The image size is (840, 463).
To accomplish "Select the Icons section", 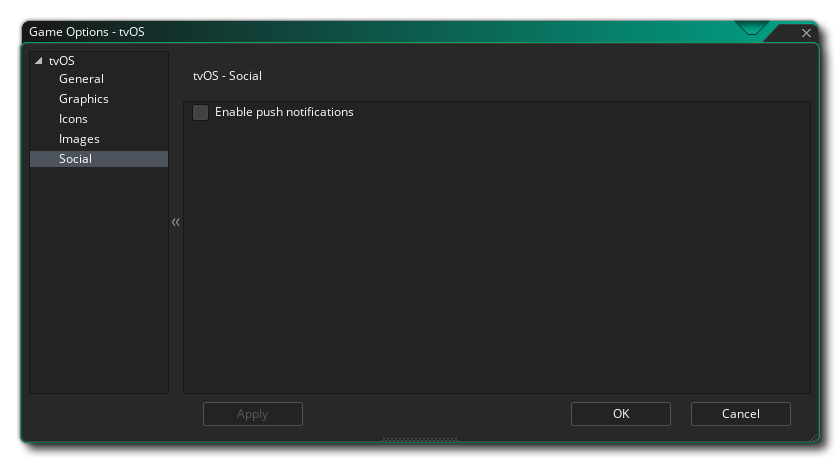I will point(73,119).
